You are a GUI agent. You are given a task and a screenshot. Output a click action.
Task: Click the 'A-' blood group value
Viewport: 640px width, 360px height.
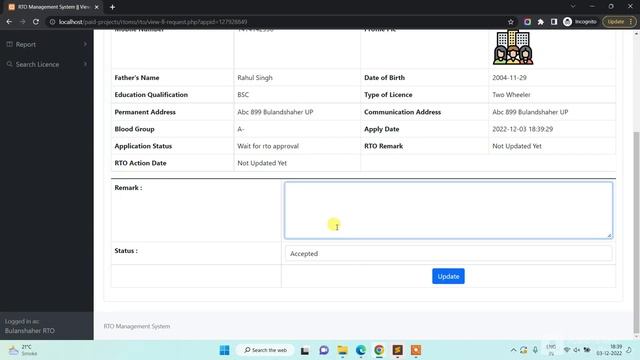coord(241,129)
